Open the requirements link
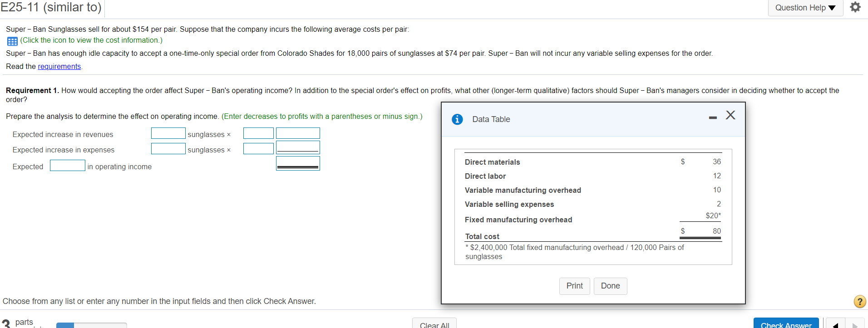This screenshot has height=328, width=868. click(x=59, y=67)
